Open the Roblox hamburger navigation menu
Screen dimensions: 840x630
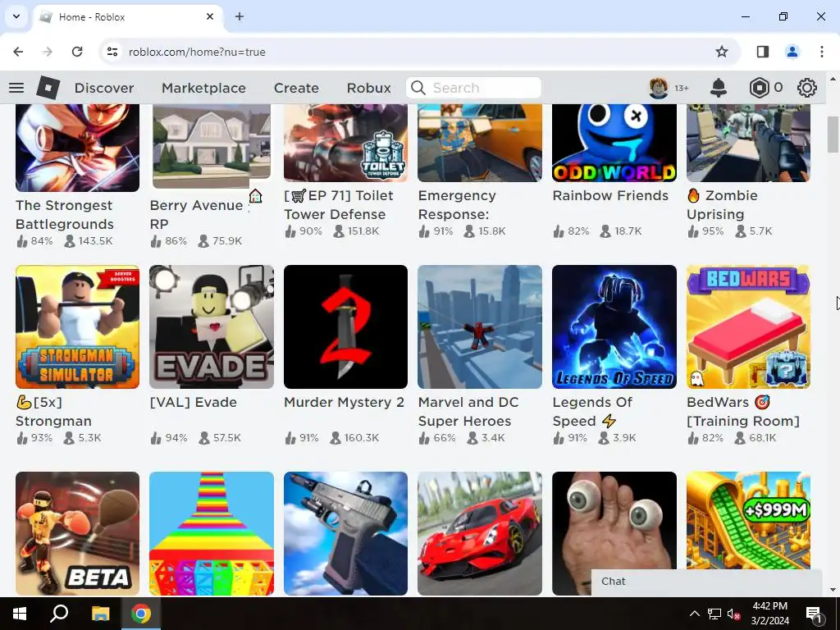[x=16, y=87]
